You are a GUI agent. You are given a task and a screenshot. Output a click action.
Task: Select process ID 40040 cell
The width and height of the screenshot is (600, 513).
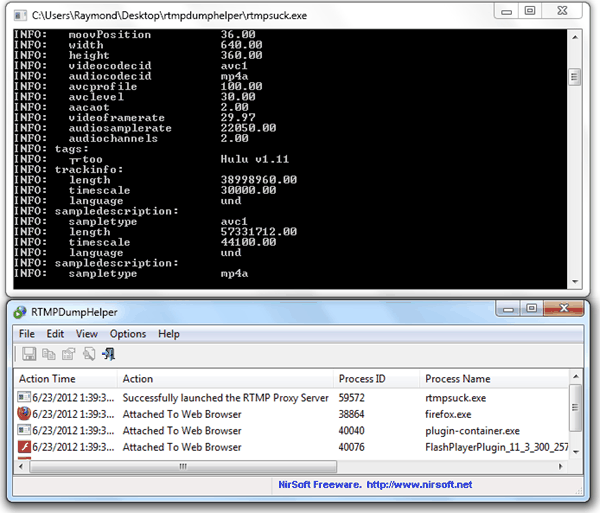pyautogui.click(x=351, y=430)
